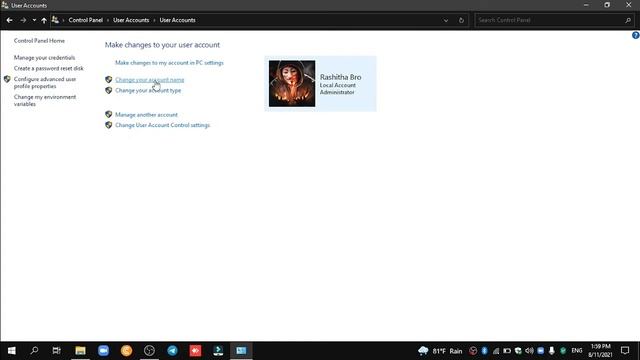This screenshot has height=360, width=640.
Task: Open Make changes to my account in PC settings
Action: (x=169, y=63)
